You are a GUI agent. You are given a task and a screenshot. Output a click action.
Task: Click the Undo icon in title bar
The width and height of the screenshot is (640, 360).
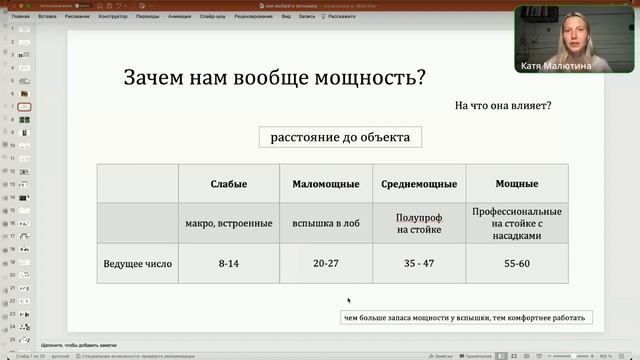tap(119, 6)
